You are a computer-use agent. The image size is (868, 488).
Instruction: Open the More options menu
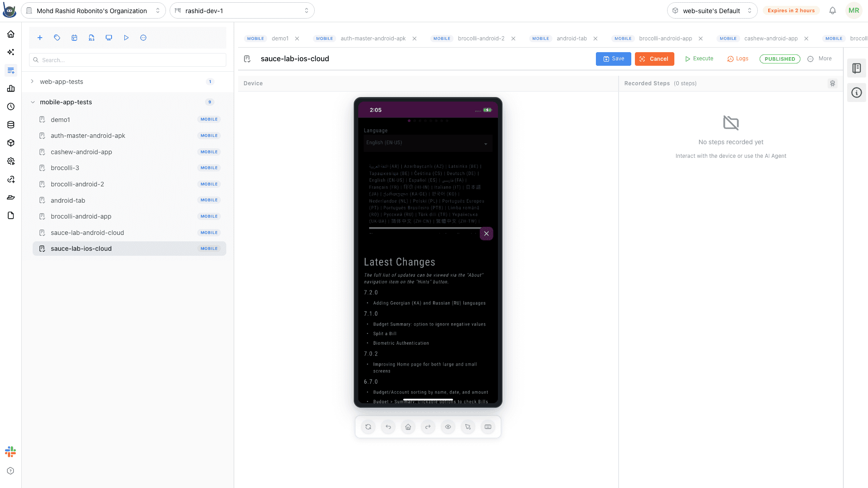tap(820, 59)
